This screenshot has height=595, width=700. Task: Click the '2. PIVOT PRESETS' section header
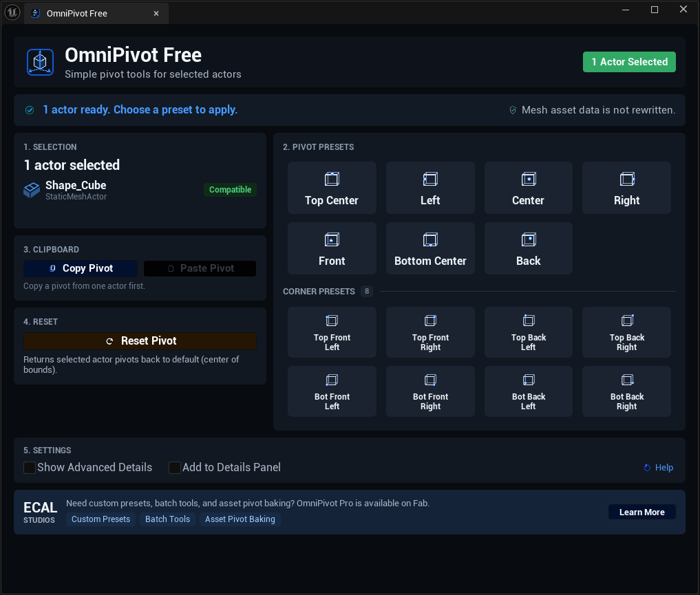tap(318, 147)
